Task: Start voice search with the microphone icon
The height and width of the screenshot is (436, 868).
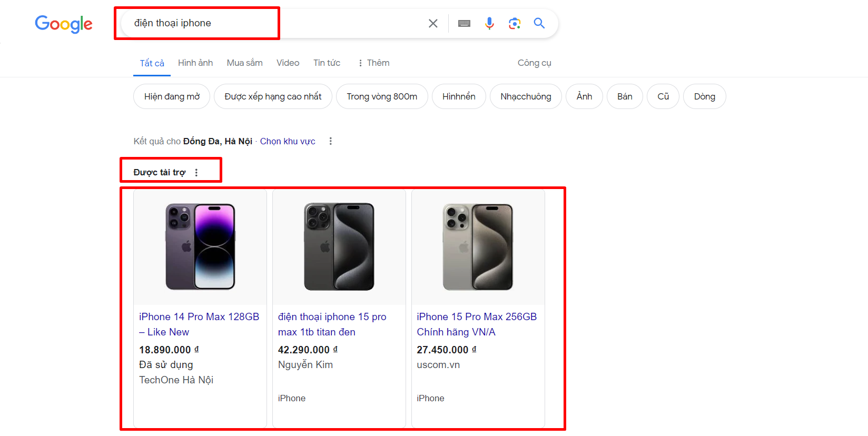Action: (489, 23)
